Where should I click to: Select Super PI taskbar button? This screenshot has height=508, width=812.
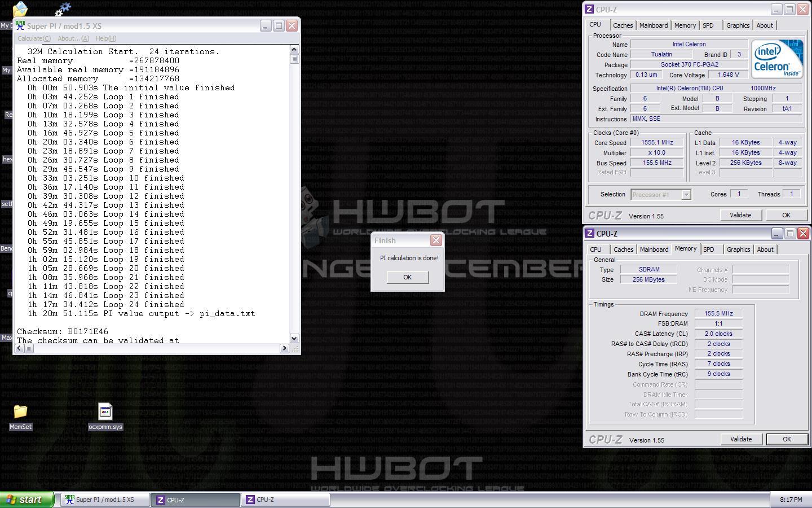click(105, 500)
